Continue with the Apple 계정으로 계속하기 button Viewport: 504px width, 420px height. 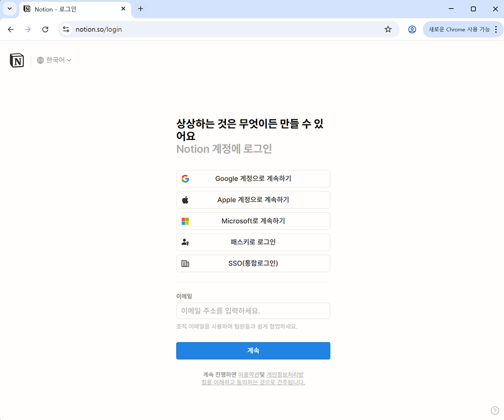click(253, 200)
